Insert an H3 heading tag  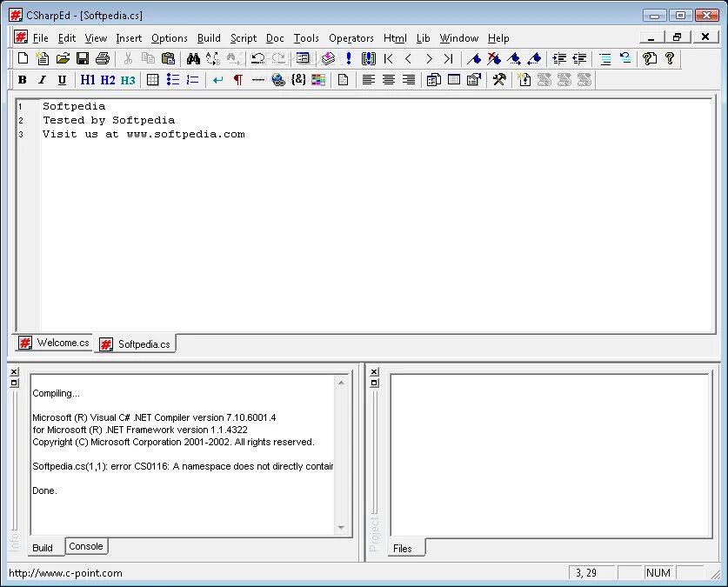pos(128,80)
